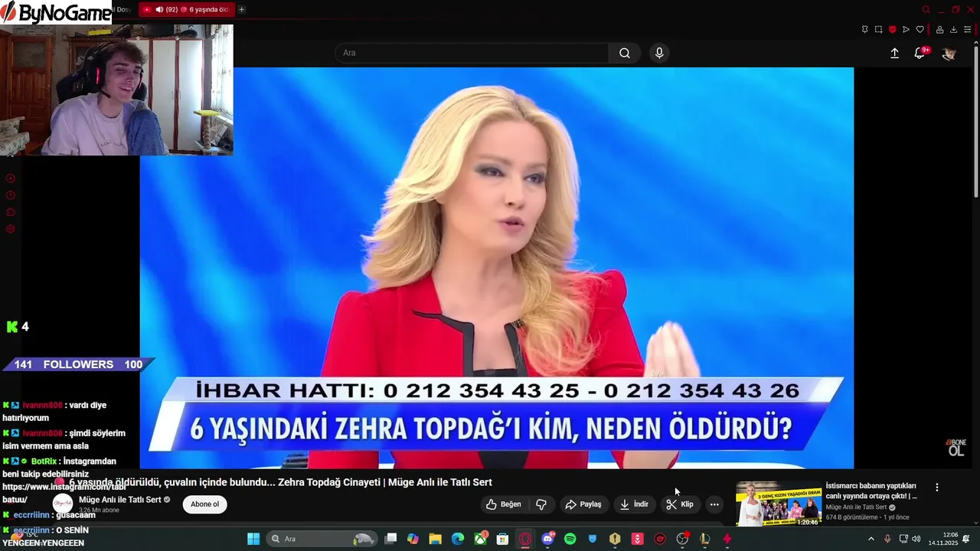Click the main video player area
This screenshot has height=551, width=980.
point(496,268)
